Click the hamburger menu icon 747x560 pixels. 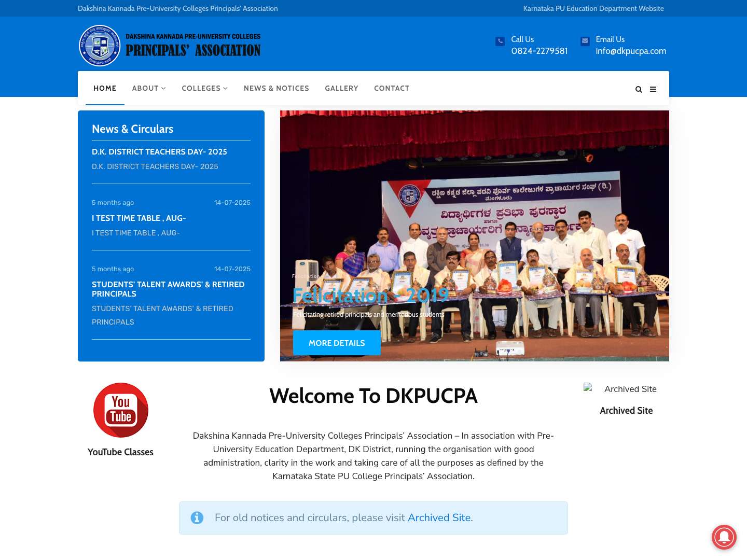[x=653, y=89]
